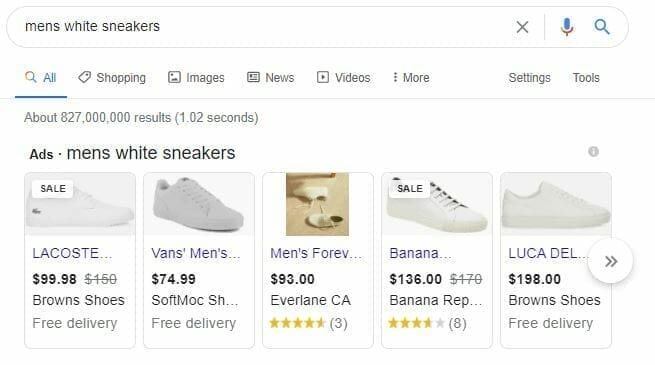Show more ads with double-arrow button
The height and width of the screenshot is (365, 655).
coord(611,261)
